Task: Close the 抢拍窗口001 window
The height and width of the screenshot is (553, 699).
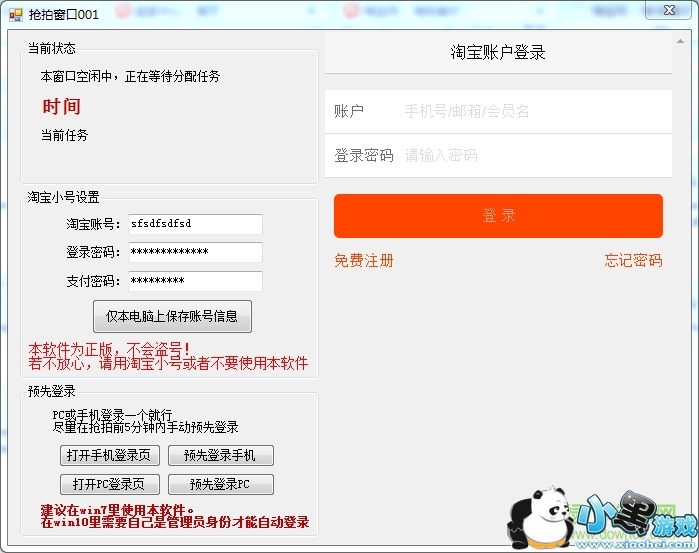Action: click(x=669, y=10)
